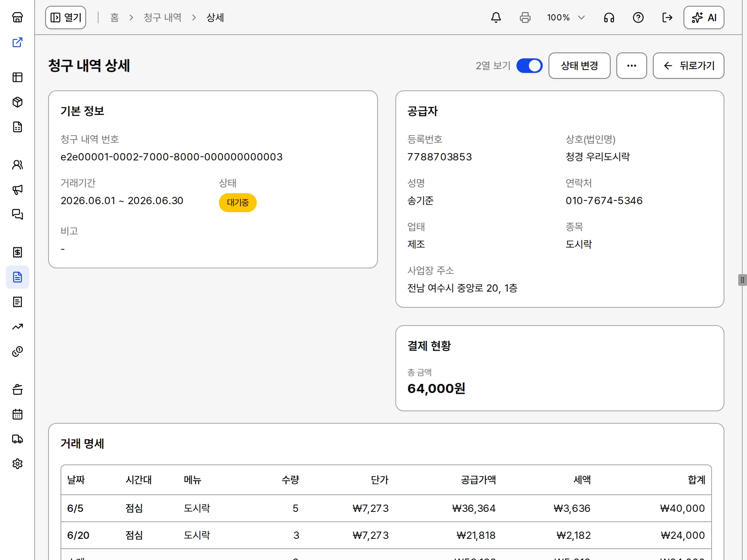Click the store icon in sidebar
Screen dimensions: 747x560
18,17
